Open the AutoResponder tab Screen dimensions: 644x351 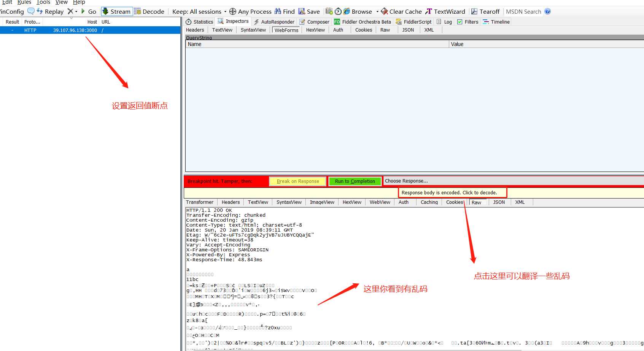(274, 22)
